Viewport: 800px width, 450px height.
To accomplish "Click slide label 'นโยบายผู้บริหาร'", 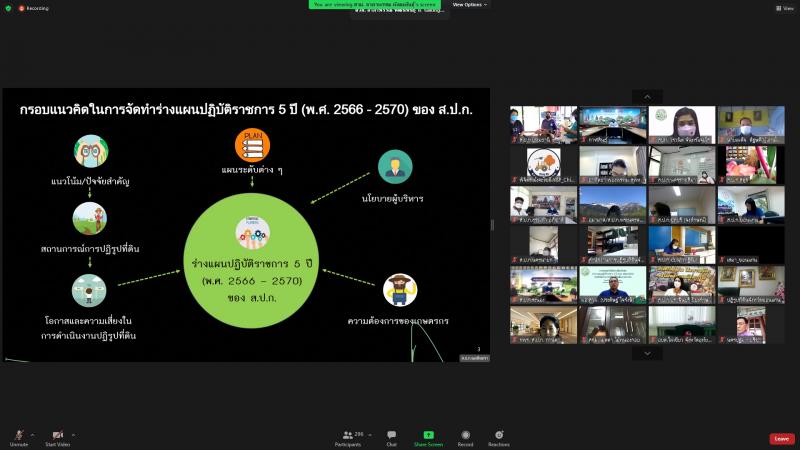I will [392, 198].
